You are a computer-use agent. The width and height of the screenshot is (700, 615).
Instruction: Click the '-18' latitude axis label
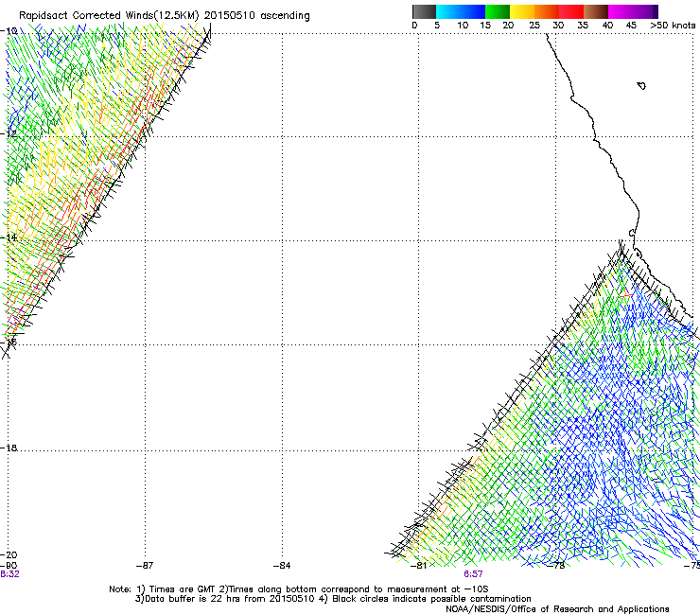[9, 448]
